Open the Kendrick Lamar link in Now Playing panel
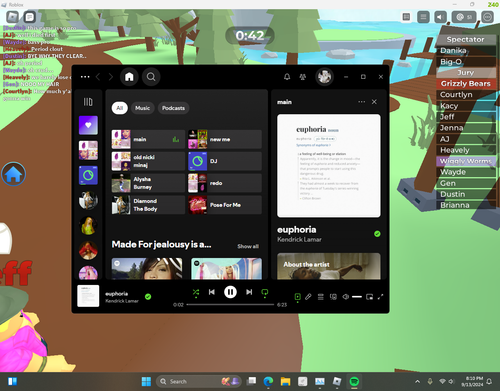The height and width of the screenshot is (391, 500). pyautogui.click(x=299, y=239)
